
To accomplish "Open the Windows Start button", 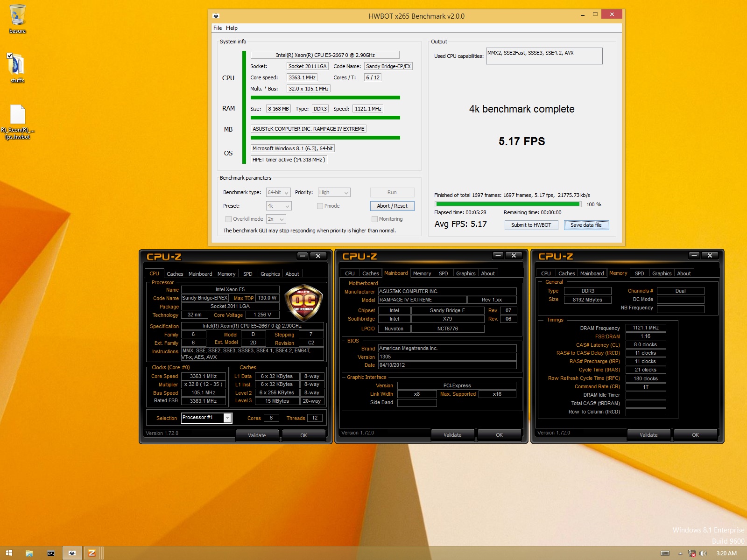I will click(x=9, y=553).
